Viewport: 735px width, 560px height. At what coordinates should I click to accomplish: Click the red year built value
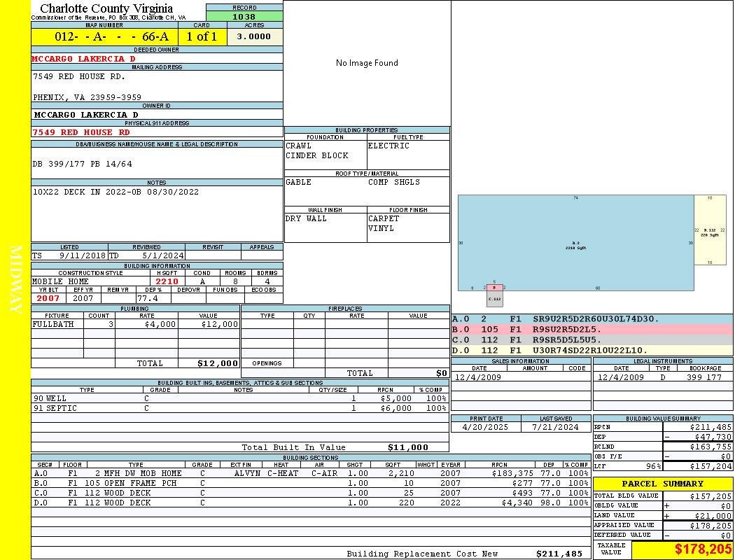[x=48, y=298]
